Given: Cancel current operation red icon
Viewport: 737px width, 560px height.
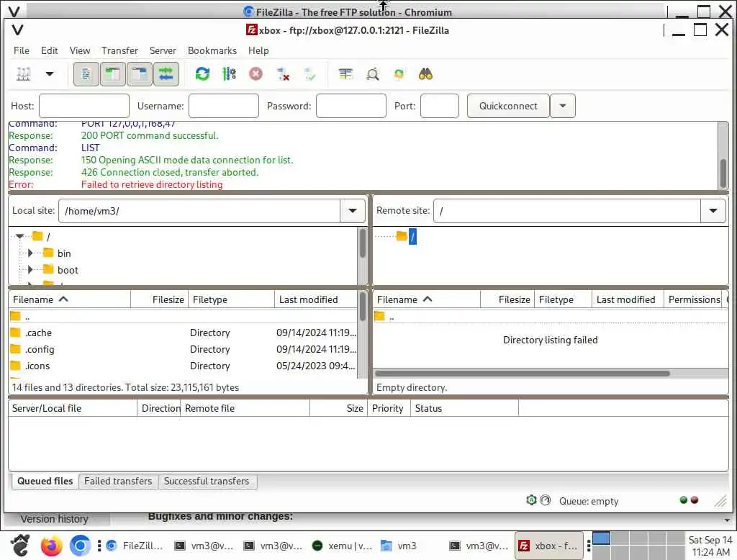Looking at the screenshot, I should pos(256,74).
